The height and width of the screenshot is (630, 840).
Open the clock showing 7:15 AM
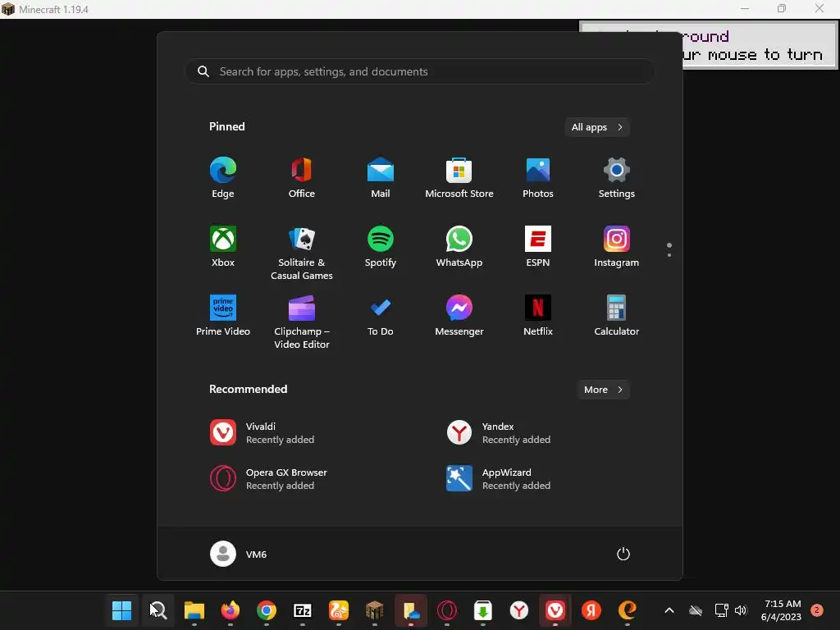pos(782,610)
